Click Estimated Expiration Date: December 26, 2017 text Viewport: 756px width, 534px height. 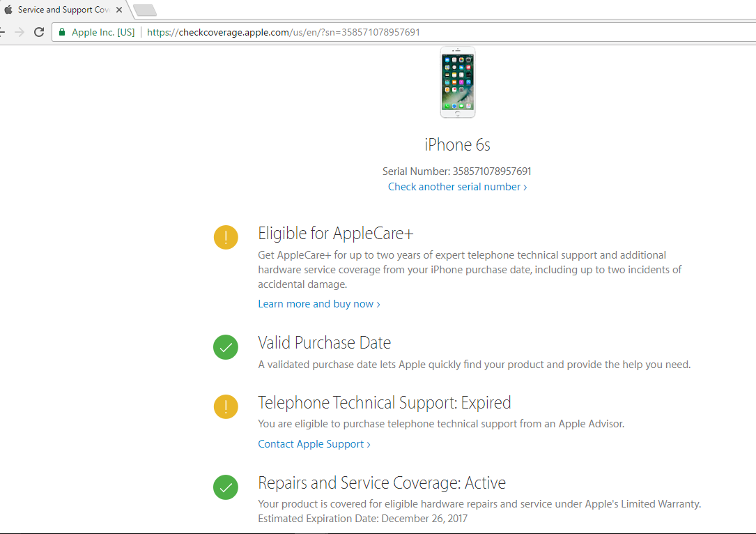point(362,519)
